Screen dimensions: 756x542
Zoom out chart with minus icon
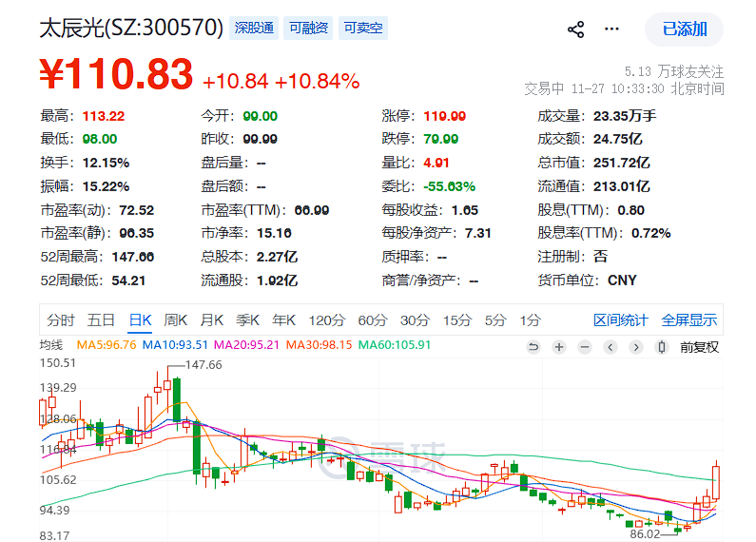(x=585, y=347)
